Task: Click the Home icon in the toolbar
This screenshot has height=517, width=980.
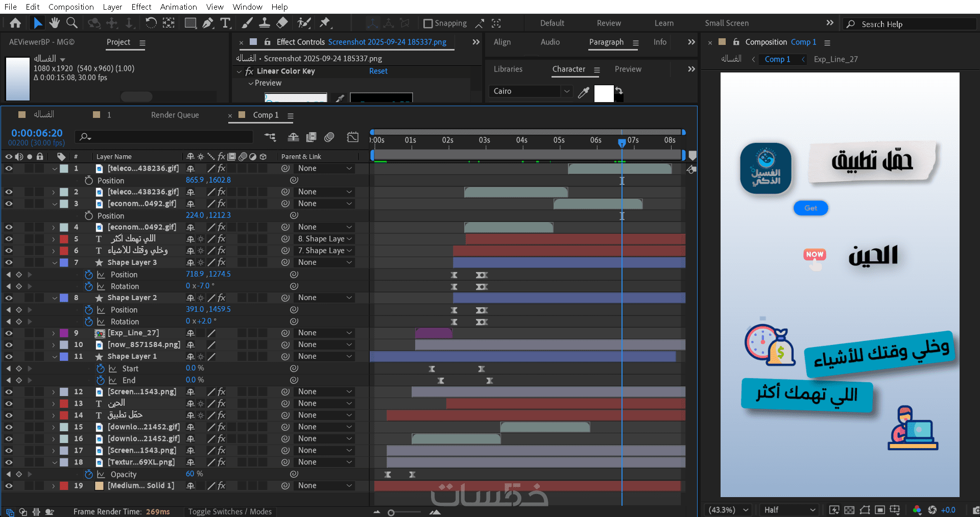Action: click(x=15, y=23)
